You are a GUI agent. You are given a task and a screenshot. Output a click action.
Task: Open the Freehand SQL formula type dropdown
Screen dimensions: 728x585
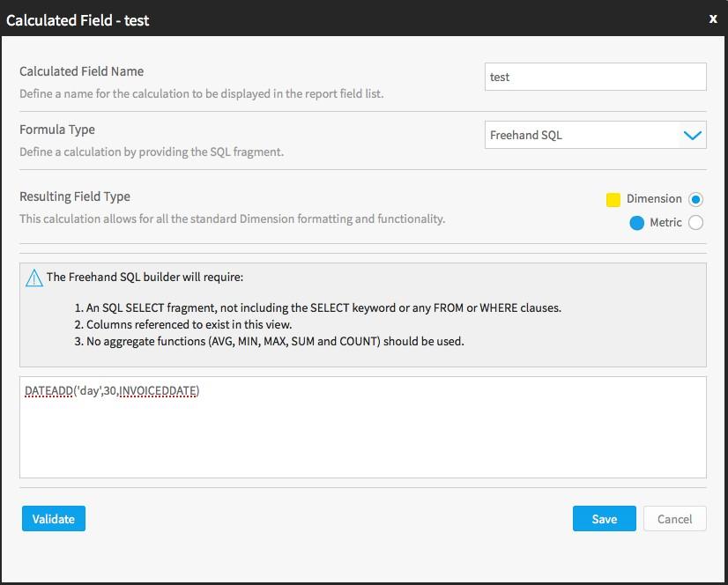coord(595,135)
